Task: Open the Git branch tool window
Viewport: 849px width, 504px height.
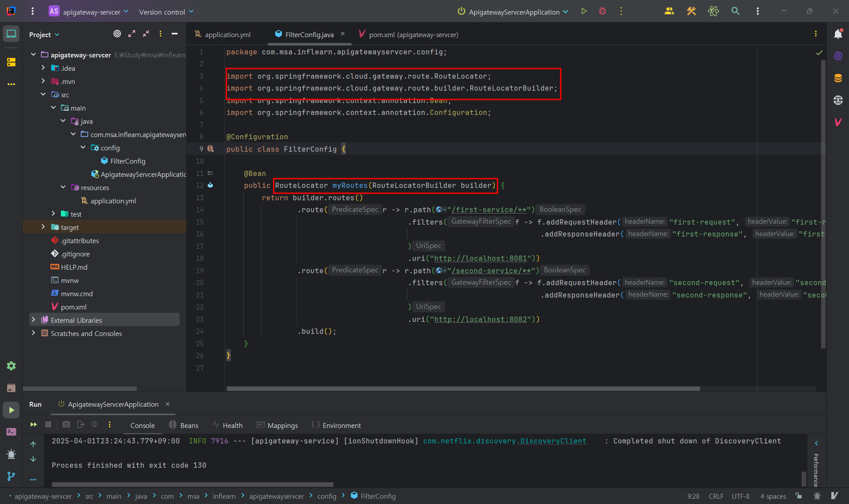Action: (x=11, y=476)
